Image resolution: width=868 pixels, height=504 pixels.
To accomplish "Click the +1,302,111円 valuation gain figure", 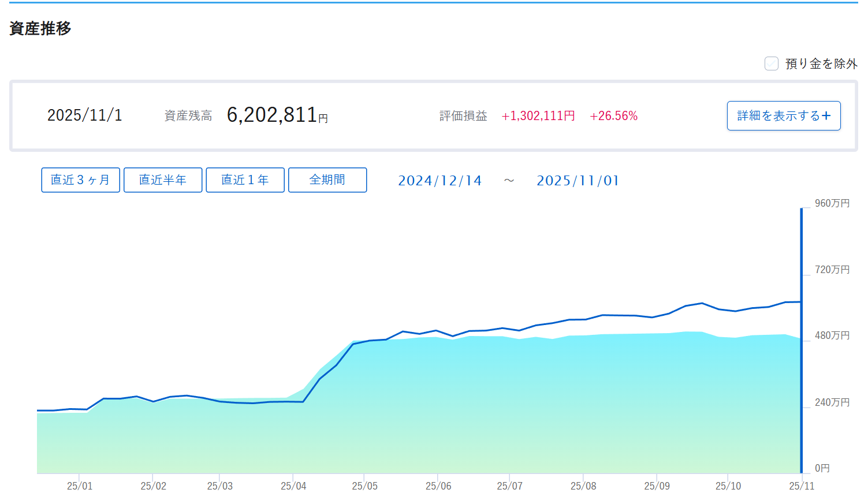I will (x=538, y=116).
